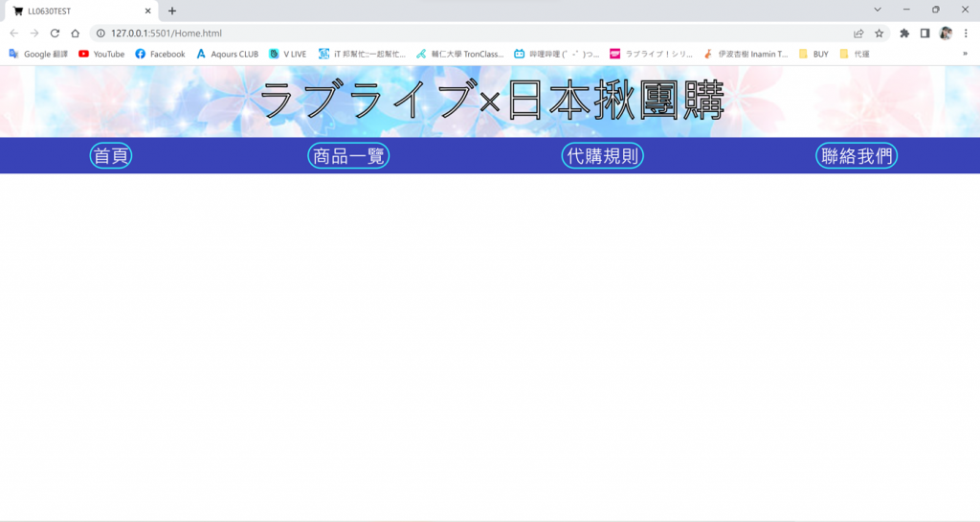Show more bookmarks via the double chevron

coord(965,54)
